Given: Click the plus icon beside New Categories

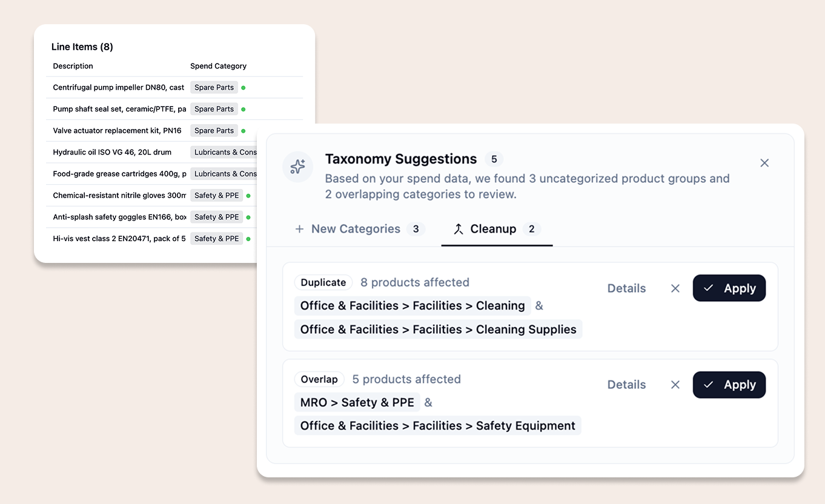Looking at the screenshot, I should pyautogui.click(x=300, y=229).
